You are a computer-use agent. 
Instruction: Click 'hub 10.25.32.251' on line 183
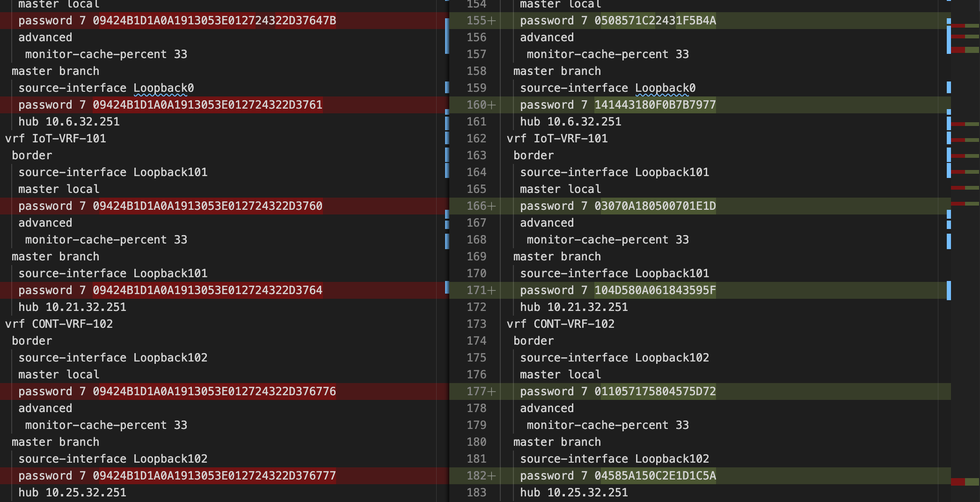point(574,493)
